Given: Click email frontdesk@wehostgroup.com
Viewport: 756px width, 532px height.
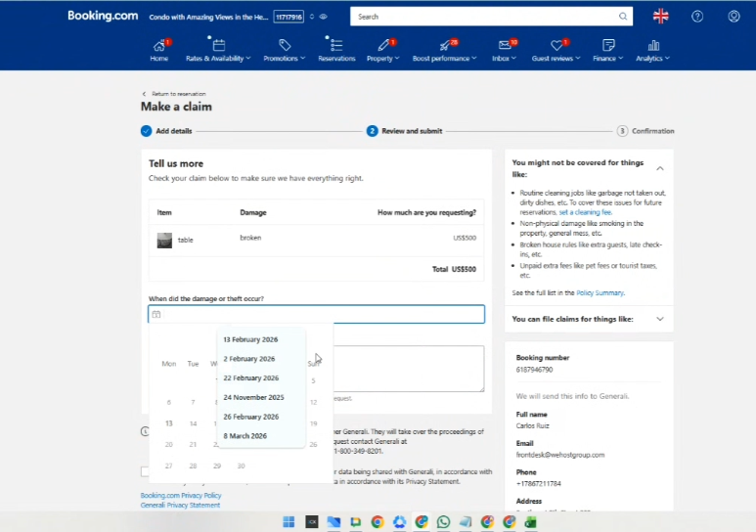Looking at the screenshot, I should tap(560, 455).
